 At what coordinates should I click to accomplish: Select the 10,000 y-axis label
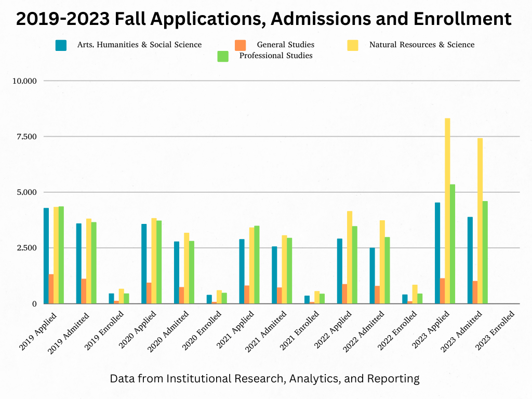pyautogui.click(x=24, y=81)
